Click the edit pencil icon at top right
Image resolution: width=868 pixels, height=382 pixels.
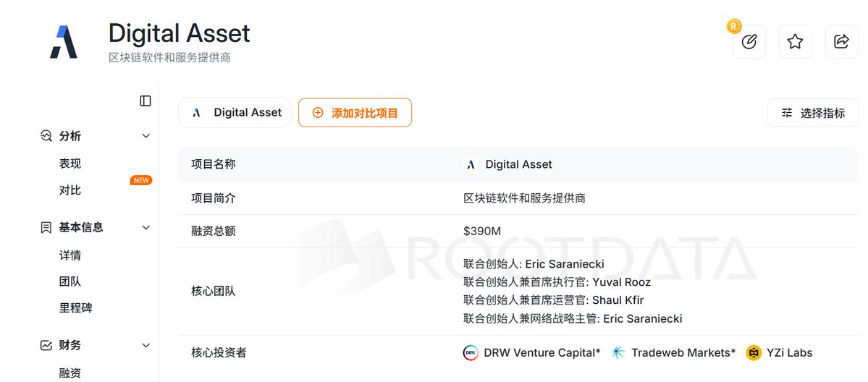point(749,42)
